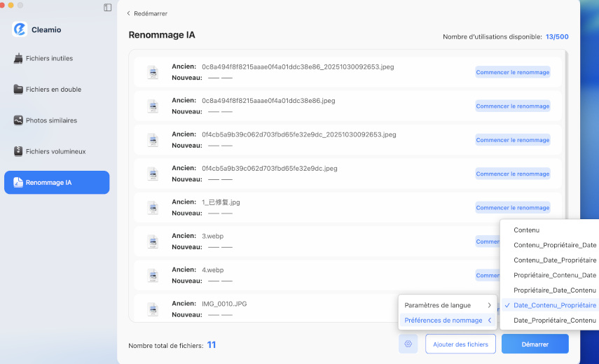Viewport: 599px width, 364px height.
Task: Toggle the sidebar panel icon
Action: (107, 8)
